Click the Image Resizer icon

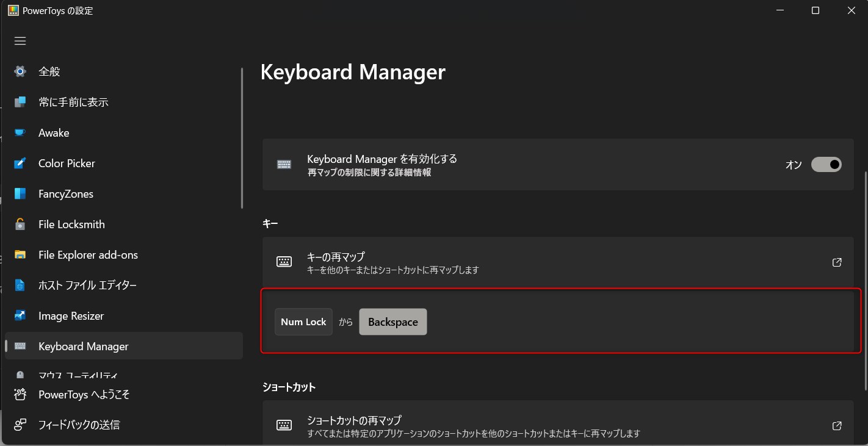pos(20,315)
